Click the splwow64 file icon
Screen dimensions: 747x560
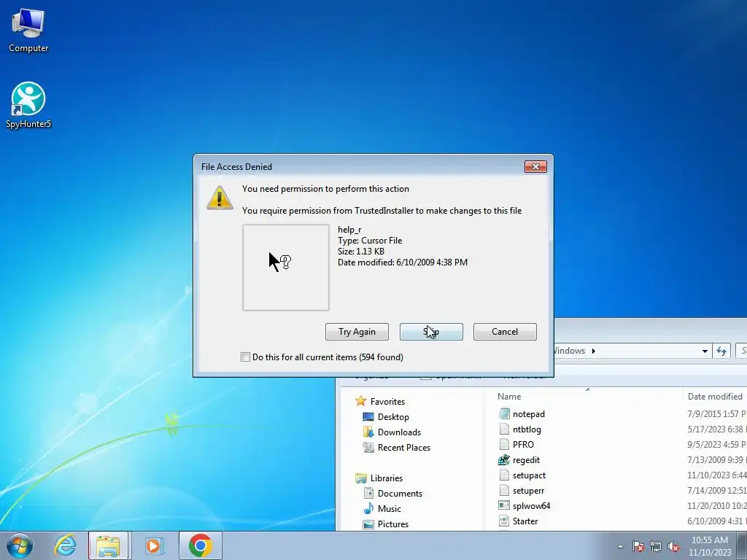click(504, 506)
